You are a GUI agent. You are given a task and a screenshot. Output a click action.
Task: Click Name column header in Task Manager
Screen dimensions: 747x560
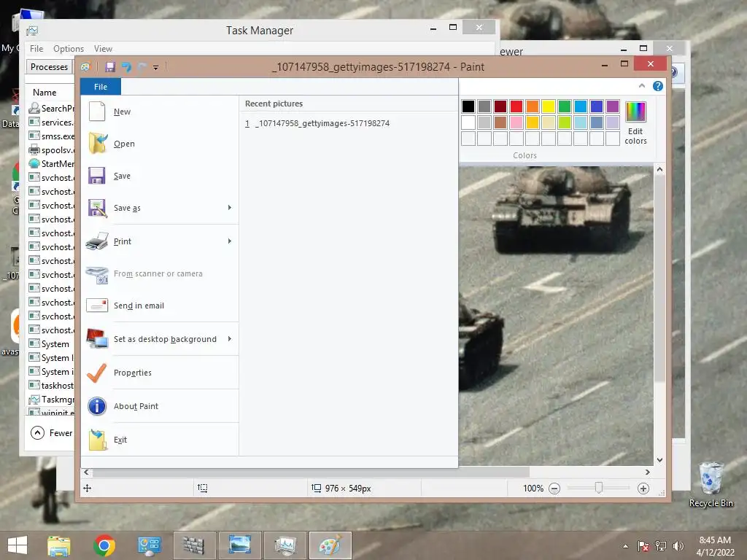pyautogui.click(x=44, y=93)
